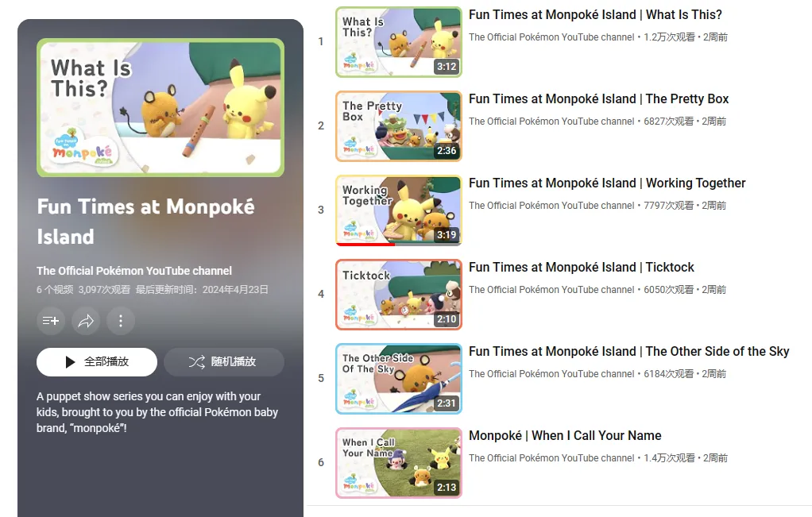Open the three-dot more options menu
This screenshot has width=812, height=517.
[x=121, y=321]
